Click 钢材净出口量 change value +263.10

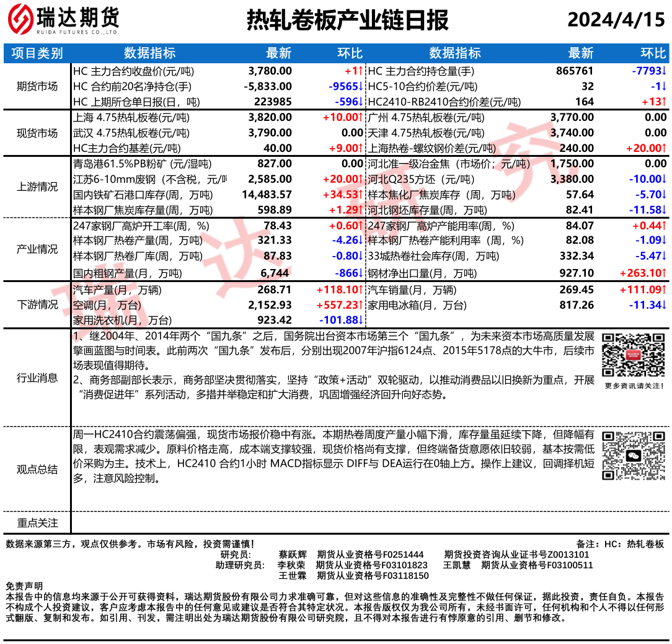pos(642,273)
